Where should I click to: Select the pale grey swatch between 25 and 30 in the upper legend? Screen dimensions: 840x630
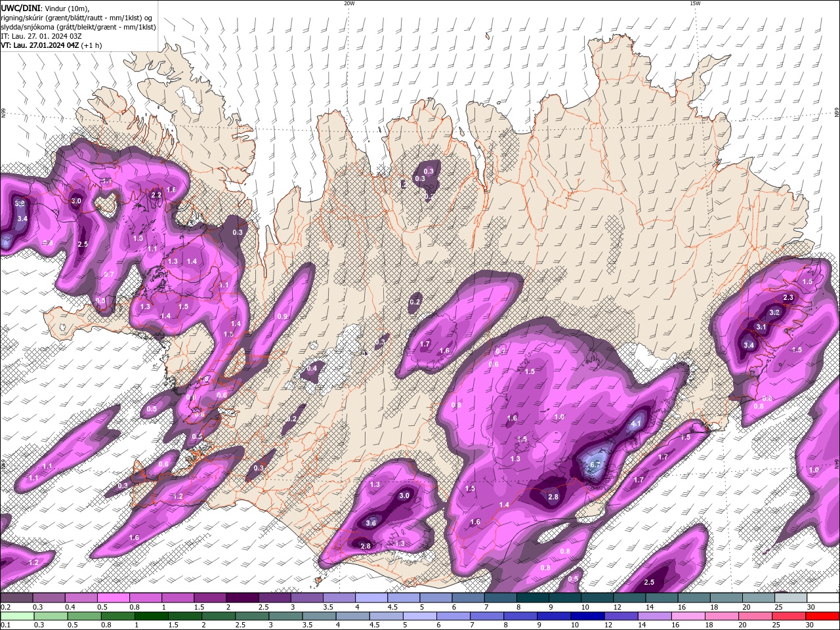pyautogui.click(x=791, y=598)
